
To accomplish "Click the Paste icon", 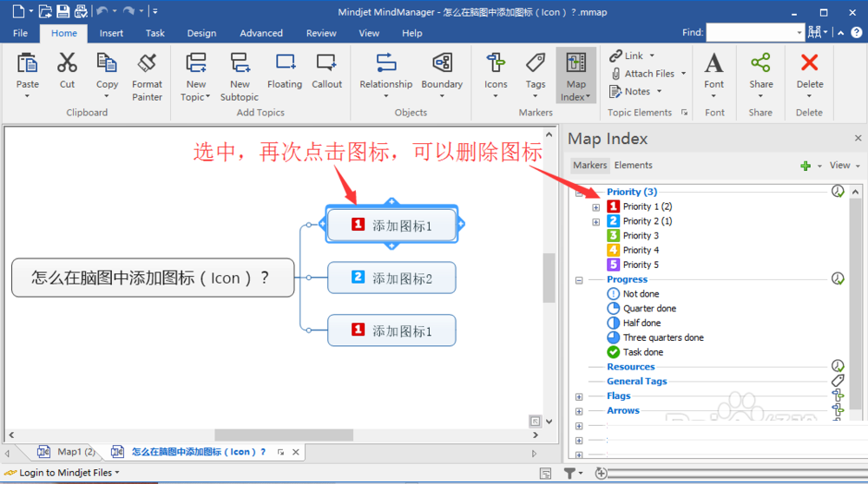I will coord(27,63).
